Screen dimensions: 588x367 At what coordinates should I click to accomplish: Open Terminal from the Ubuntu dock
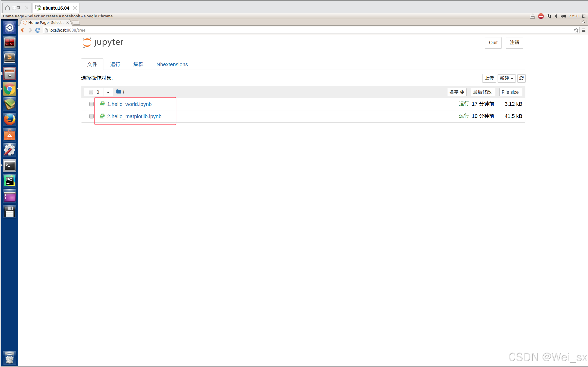[10, 165]
